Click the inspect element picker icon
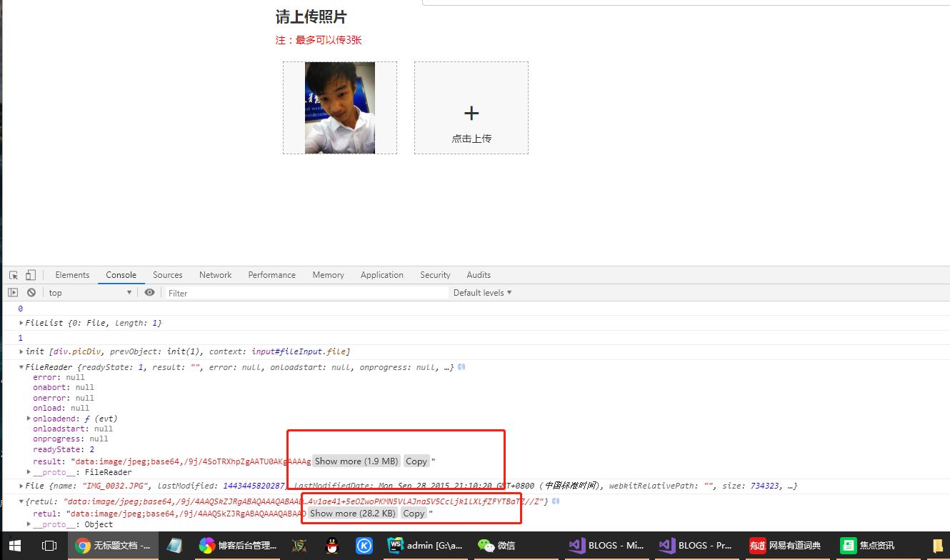The height and width of the screenshot is (560, 950). pyautogui.click(x=14, y=275)
